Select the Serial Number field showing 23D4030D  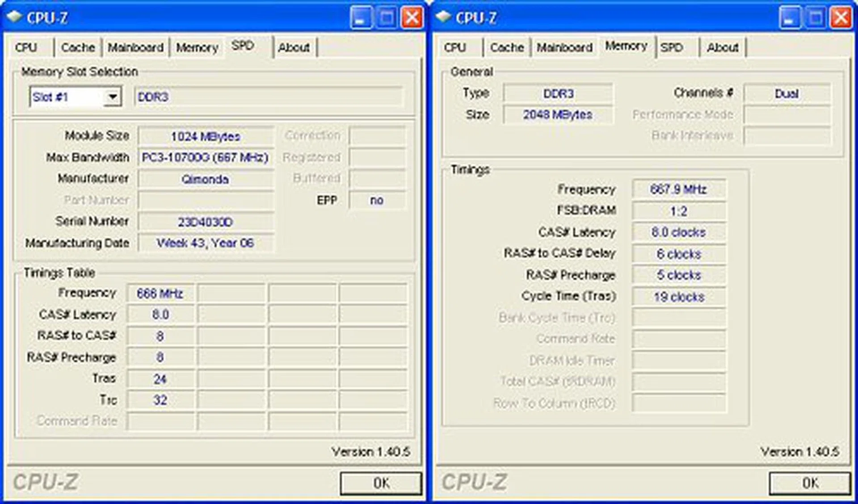205,222
